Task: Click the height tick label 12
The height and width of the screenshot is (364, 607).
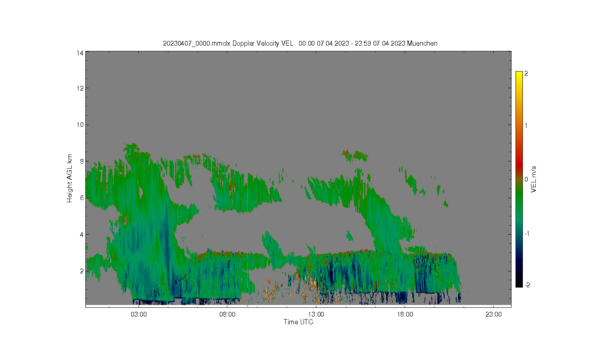Action: tap(80, 88)
